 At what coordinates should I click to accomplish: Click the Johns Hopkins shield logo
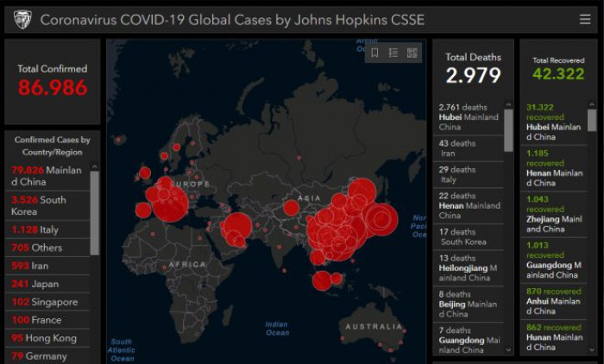[22, 20]
